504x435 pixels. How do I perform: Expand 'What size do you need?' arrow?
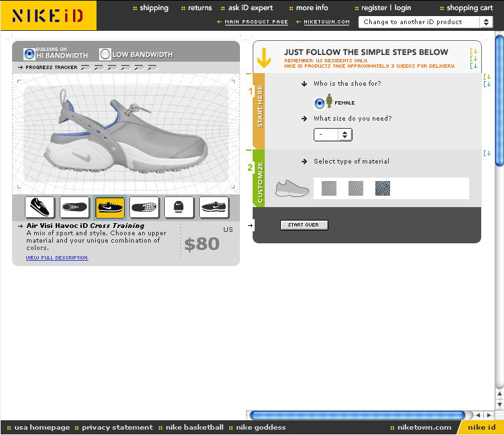coord(304,119)
